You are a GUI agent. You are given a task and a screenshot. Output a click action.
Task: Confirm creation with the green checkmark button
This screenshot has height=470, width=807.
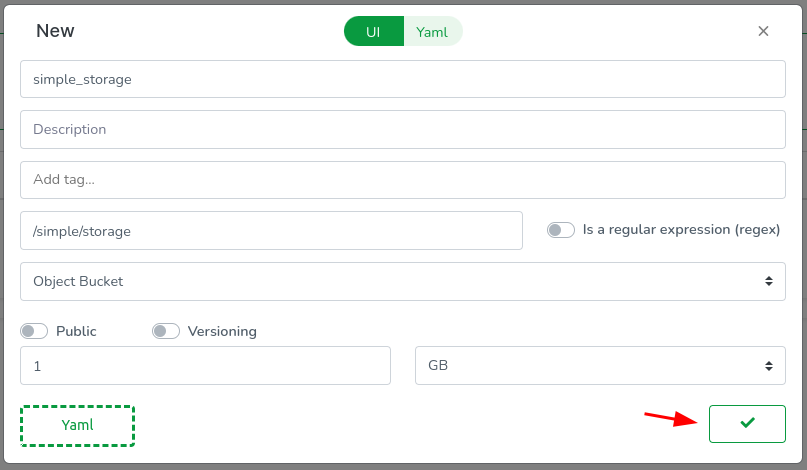click(x=747, y=423)
